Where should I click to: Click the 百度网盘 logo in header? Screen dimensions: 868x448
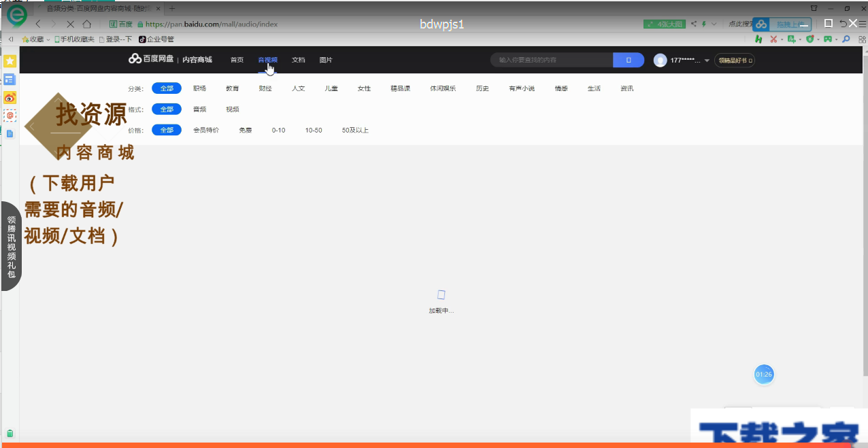click(151, 59)
